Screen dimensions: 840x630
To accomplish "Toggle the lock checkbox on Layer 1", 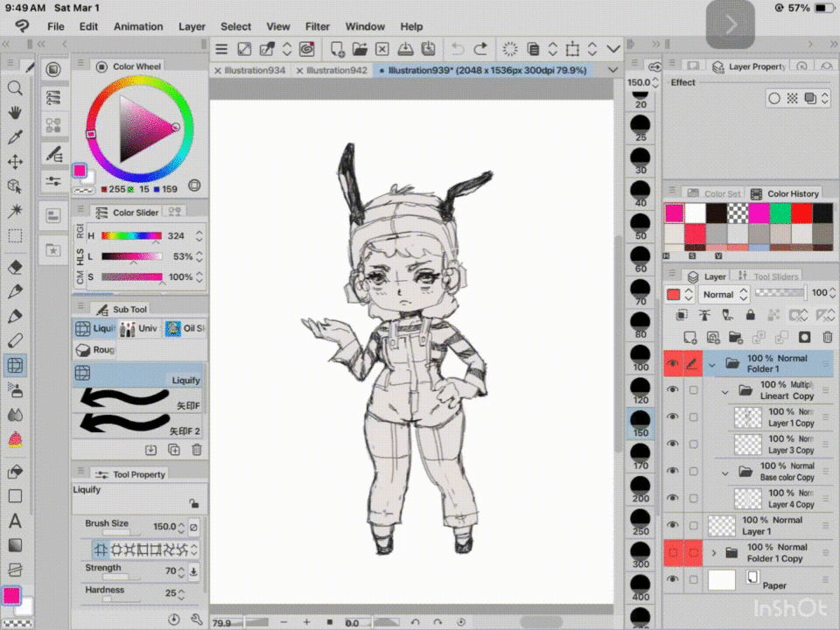I will pos(694,526).
